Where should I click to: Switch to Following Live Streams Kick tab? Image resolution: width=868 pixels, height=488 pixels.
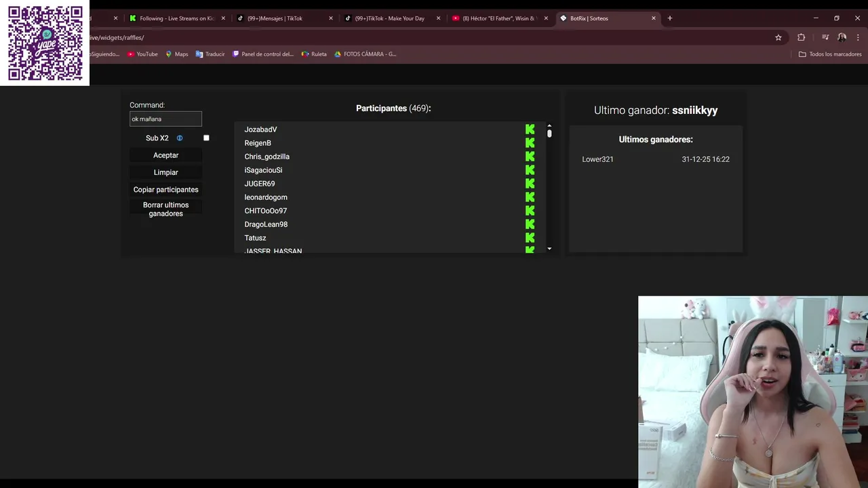coord(177,18)
